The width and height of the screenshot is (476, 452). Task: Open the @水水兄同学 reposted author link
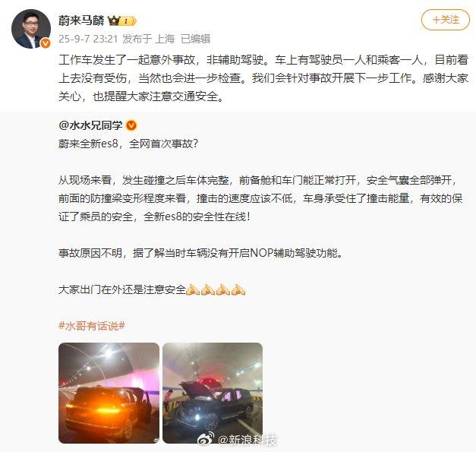[x=90, y=125]
